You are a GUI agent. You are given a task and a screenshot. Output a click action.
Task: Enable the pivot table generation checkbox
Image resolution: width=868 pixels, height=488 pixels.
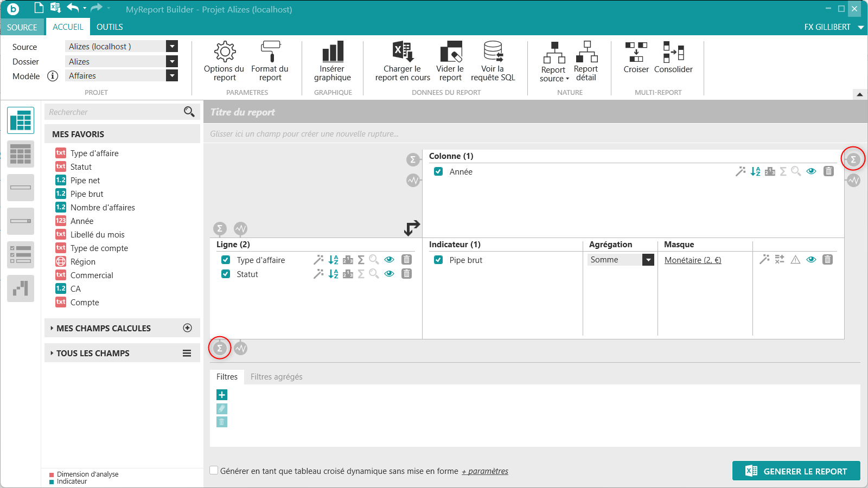point(214,471)
